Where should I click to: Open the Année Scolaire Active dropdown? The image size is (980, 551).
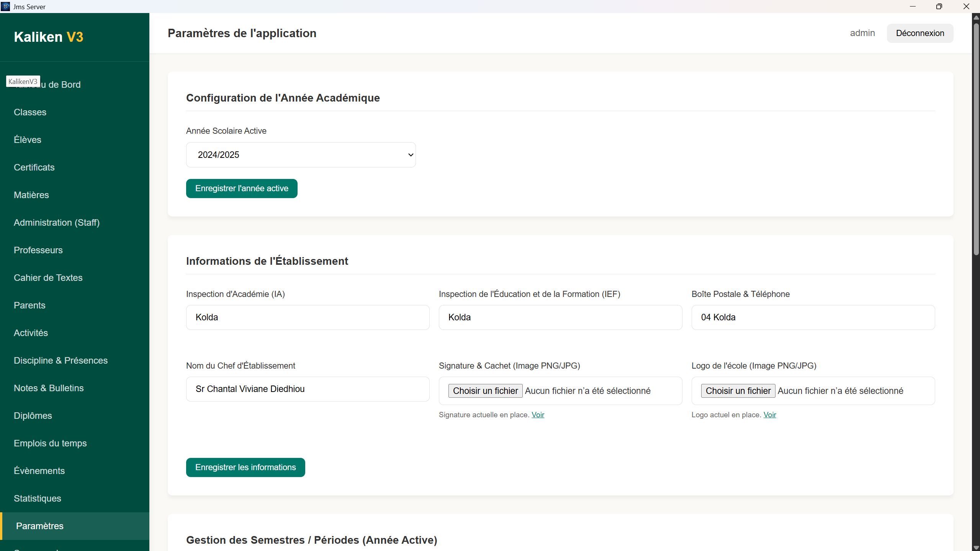(x=301, y=155)
